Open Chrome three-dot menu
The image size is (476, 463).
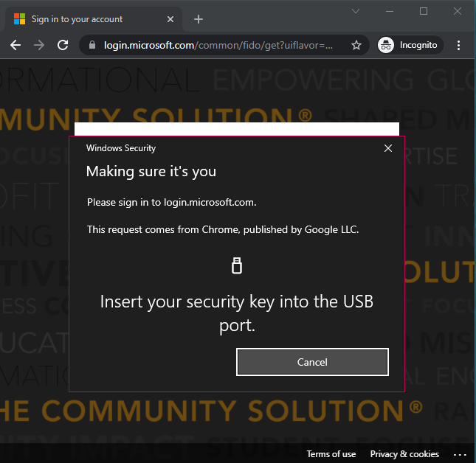click(458, 45)
